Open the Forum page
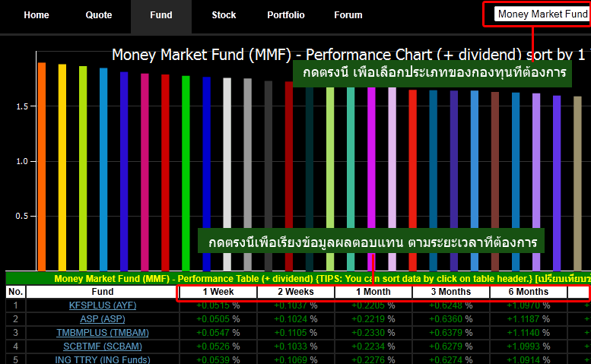 (348, 15)
